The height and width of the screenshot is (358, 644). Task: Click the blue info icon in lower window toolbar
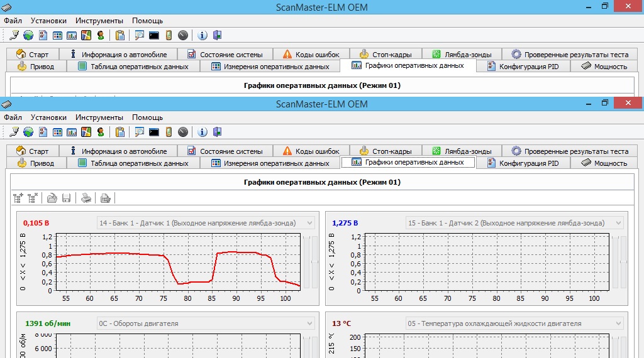pos(203,132)
